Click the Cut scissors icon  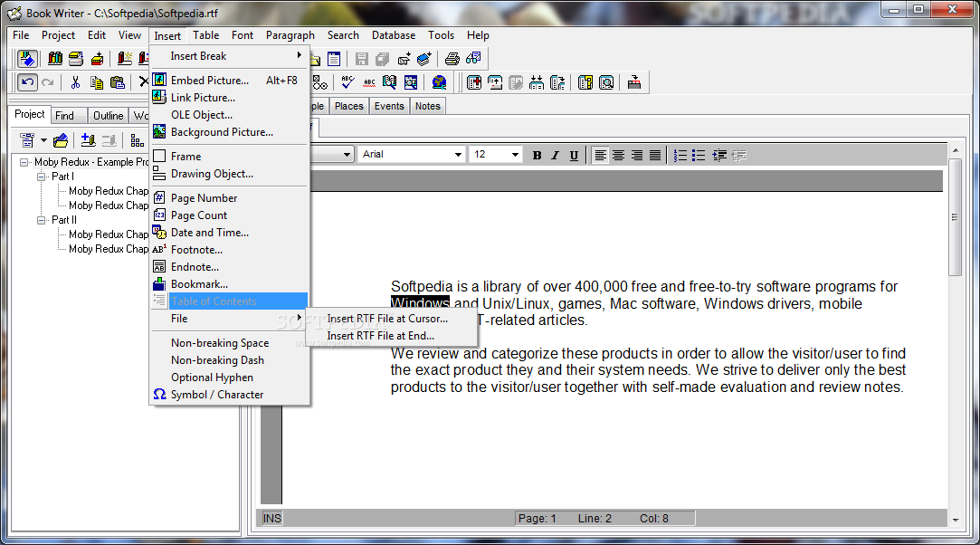coord(76,82)
